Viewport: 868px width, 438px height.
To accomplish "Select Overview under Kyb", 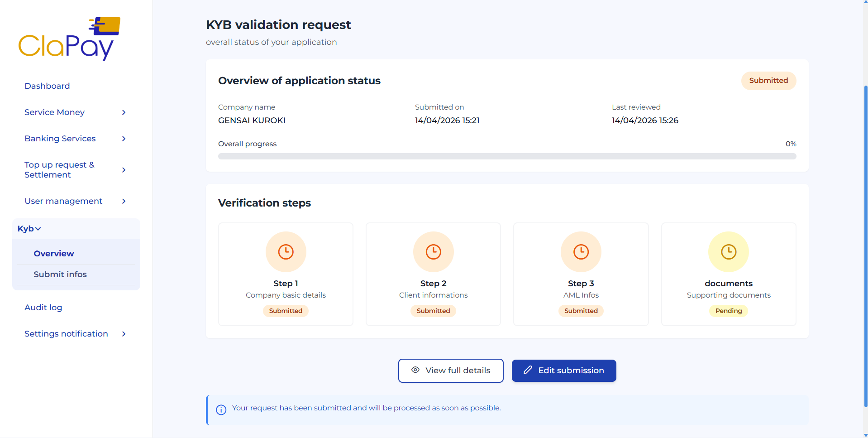I will click(53, 253).
